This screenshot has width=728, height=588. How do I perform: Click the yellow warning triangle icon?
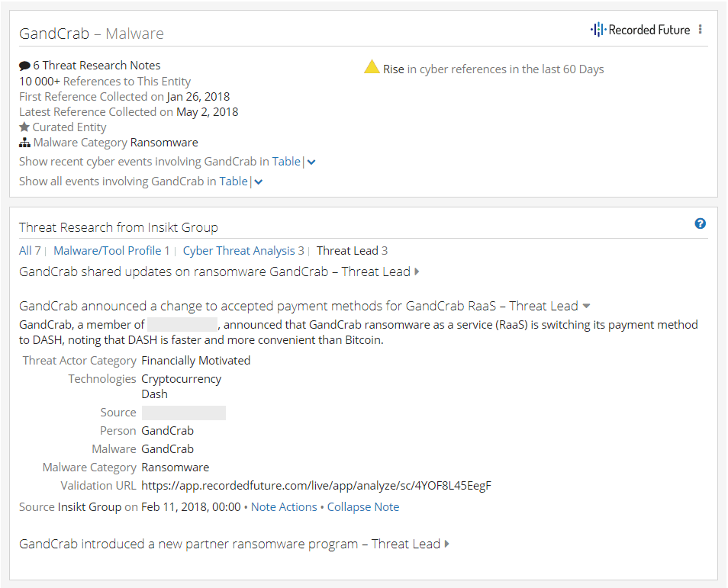372,67
